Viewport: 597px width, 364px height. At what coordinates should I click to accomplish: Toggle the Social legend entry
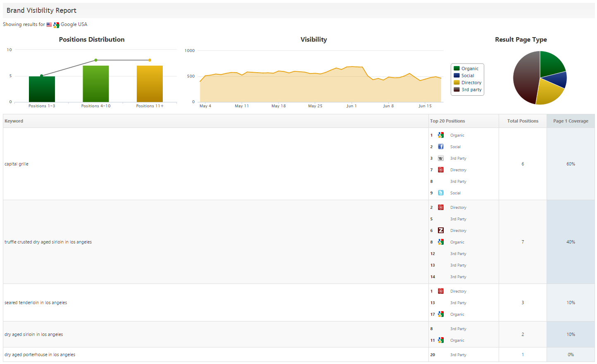coord(467,76)
